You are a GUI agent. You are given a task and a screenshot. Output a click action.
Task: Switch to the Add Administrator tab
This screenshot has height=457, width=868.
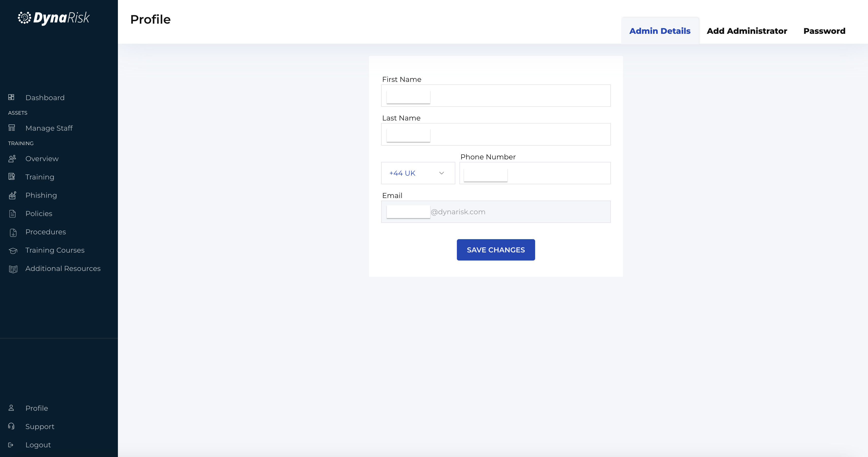[x=747, y=31]
